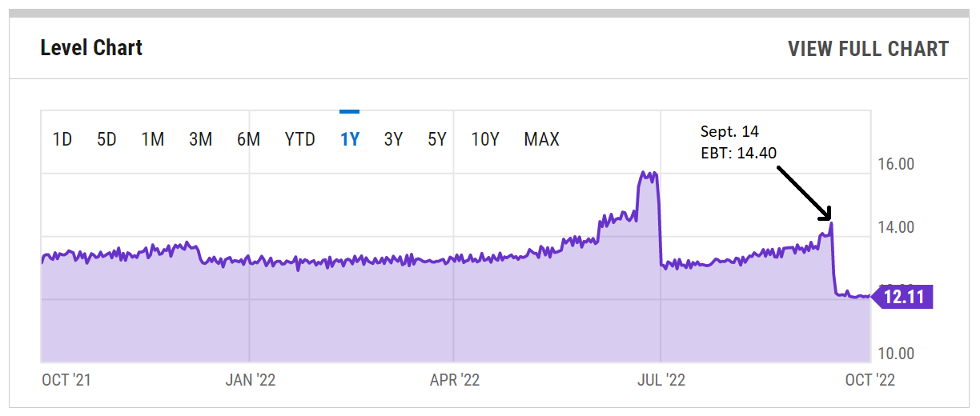Switch chart to 5D range
Image resolution: width=980 pixels, height=416 pixels.
pyautogui.click(x=106, y=139)
